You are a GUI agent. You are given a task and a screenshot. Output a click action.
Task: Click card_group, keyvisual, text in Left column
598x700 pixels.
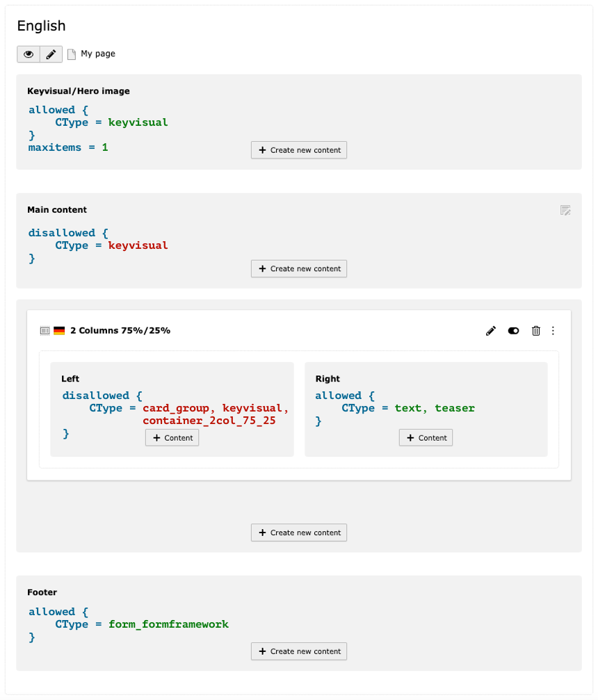[216, 408]
